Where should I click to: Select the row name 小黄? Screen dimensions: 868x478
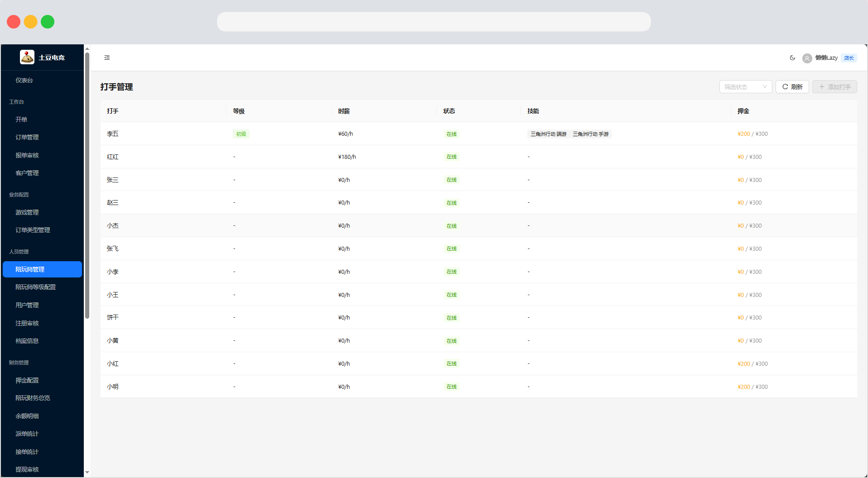[113, 341]
